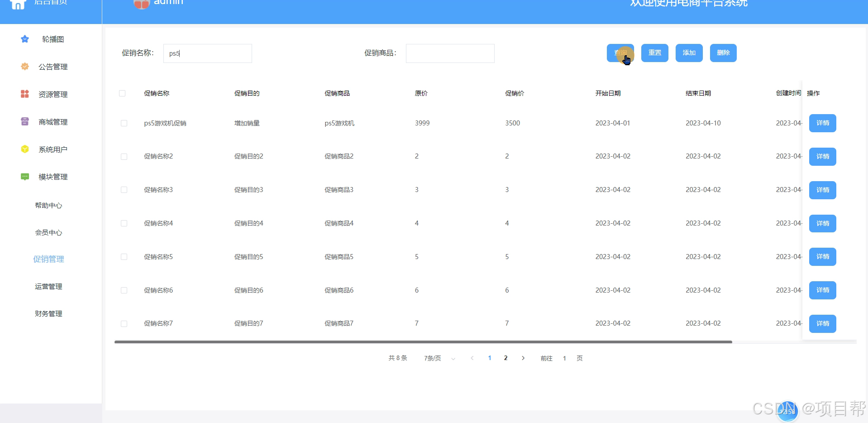Go to next page arrow
868x423 pixels.
point(523,358)
